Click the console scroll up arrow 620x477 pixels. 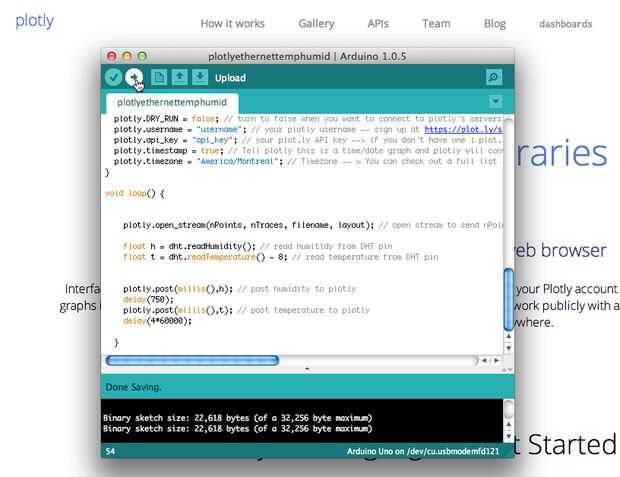point(509,424)
